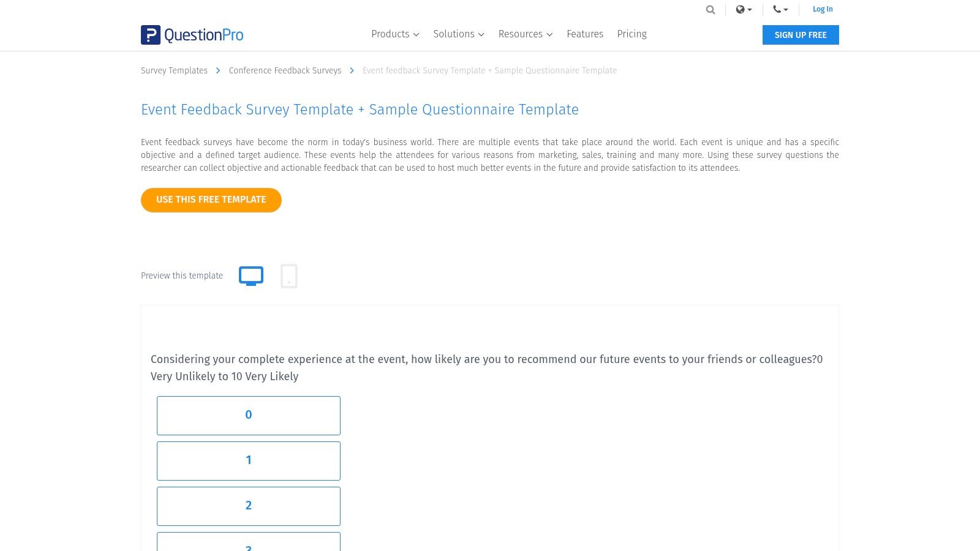The image size is (980, 551).
Task: Expand the Resources dropdown
Action: click(x=525, y=34)
